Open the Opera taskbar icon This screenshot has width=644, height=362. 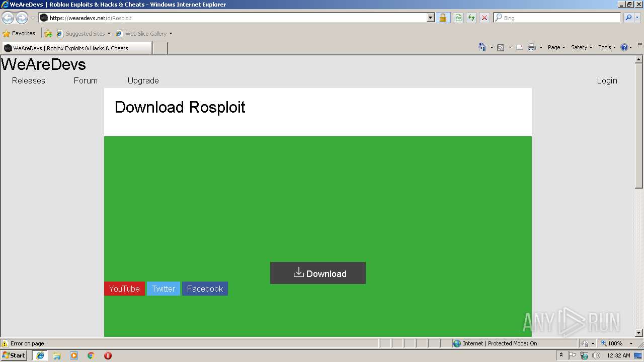click(108, 355)
